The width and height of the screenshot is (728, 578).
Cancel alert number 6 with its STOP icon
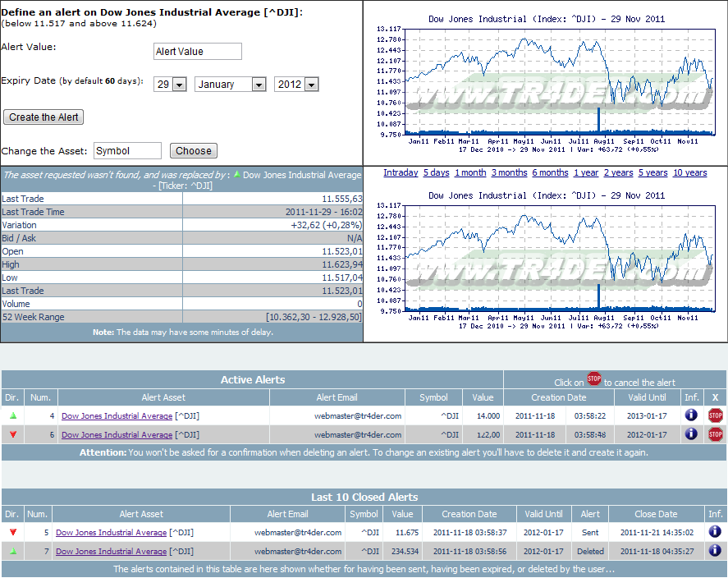(715, 434)
